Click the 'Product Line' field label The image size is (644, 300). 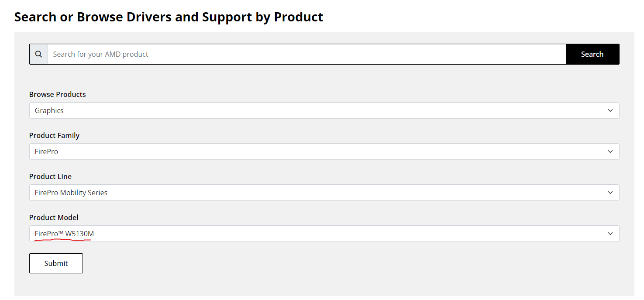click(50, 176)
